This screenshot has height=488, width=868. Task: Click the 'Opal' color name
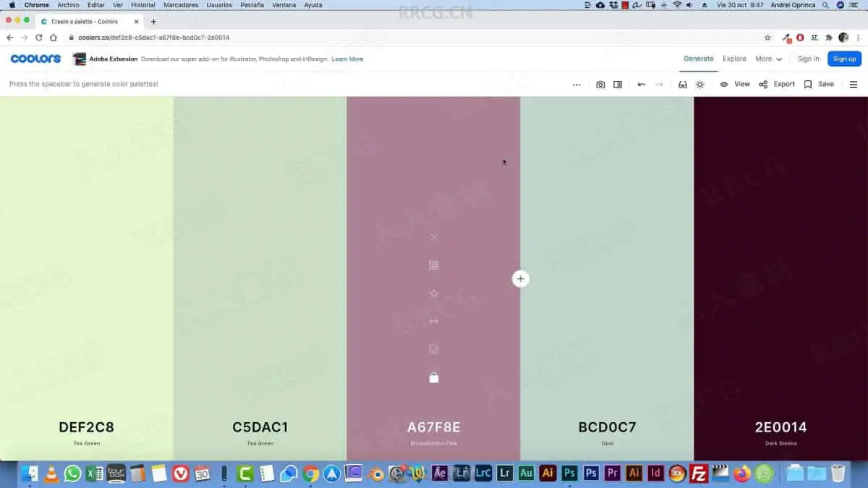pos(608,443)
